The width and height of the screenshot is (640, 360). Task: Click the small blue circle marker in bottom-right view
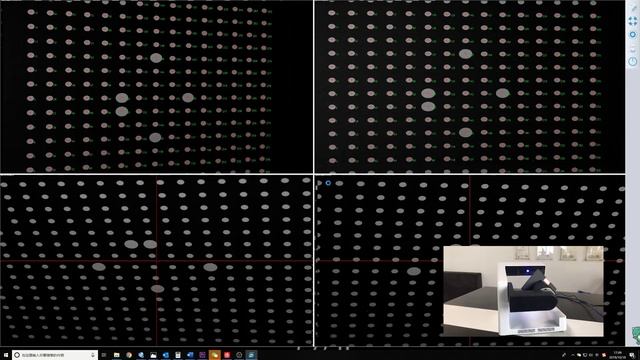(x=328, y=183)
